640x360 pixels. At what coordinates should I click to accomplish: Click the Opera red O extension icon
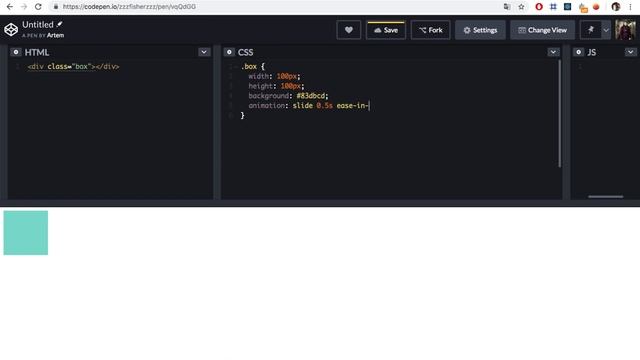coord(539,7)
